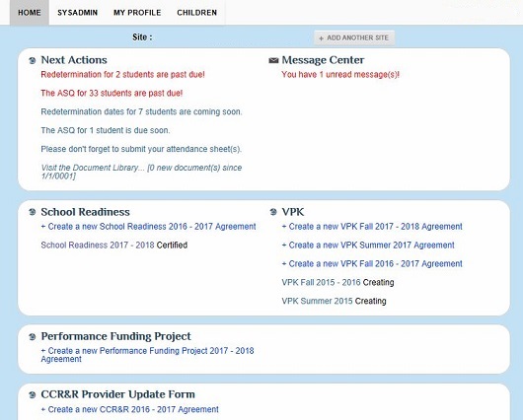Switch to the Sysadmin tab
This screenshot has width=523, height=420.
click(x=77, y=13)
